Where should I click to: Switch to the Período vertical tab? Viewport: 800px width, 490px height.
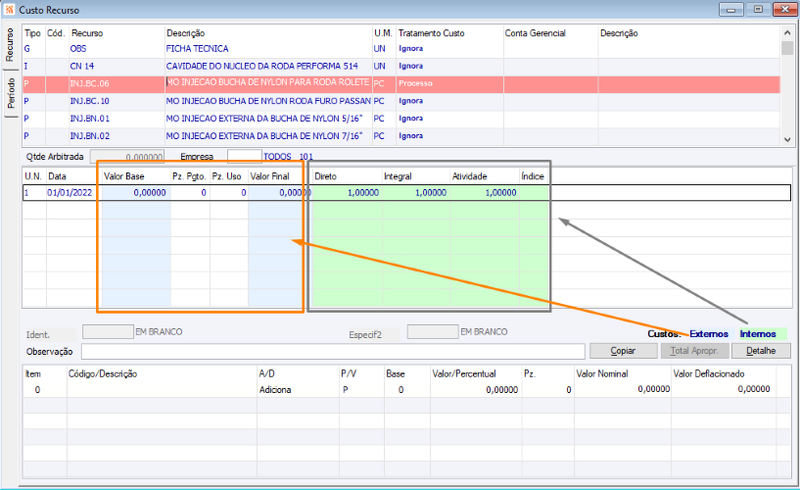coord(10,93)
